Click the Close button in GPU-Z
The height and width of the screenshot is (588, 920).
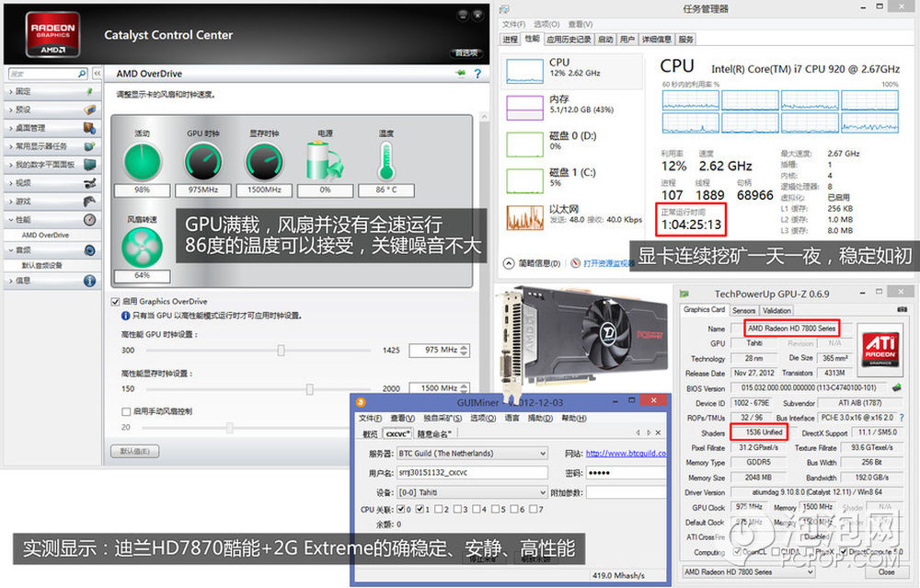click(886, 572)
